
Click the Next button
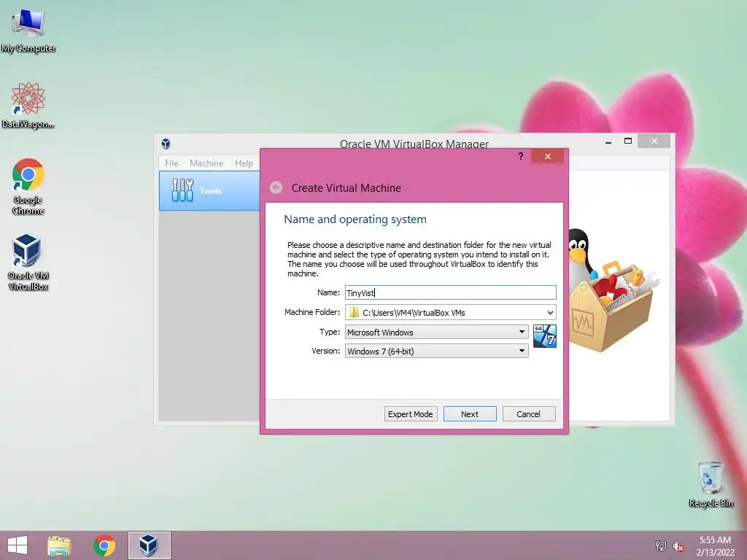click(x=470, y=414)
